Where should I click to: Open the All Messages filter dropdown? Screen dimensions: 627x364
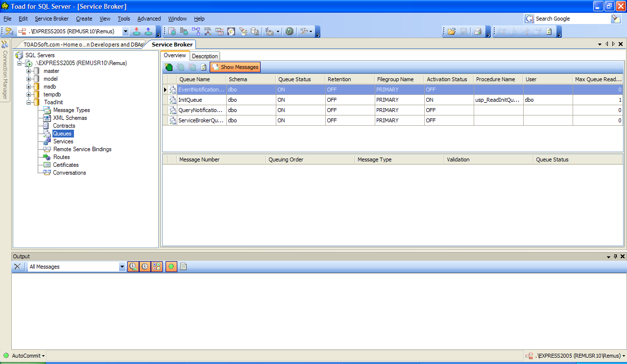click(x=122, y=267)
